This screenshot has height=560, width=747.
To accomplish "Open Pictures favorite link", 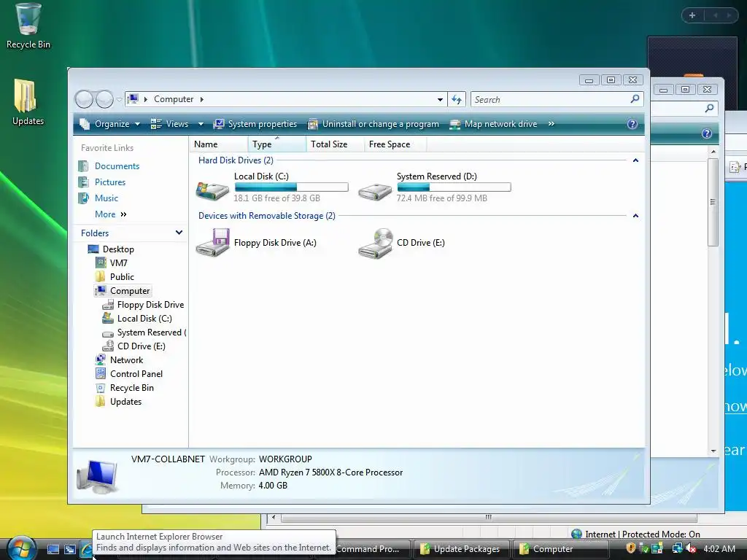I will pyautogui.click(x=110, y=182).
